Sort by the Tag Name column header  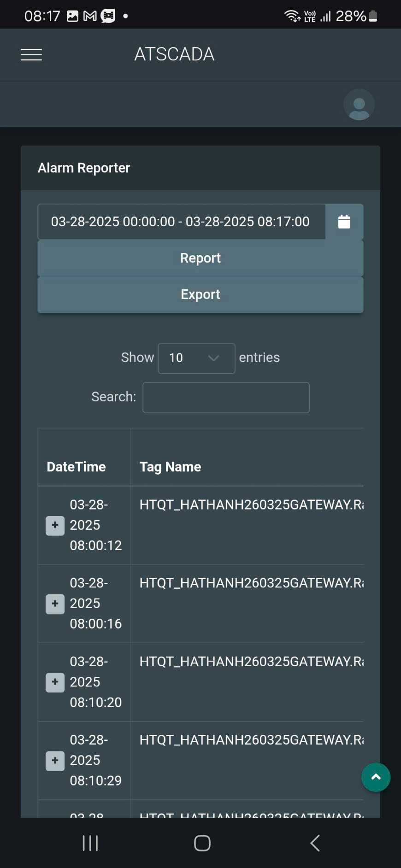tap(171, 467)
